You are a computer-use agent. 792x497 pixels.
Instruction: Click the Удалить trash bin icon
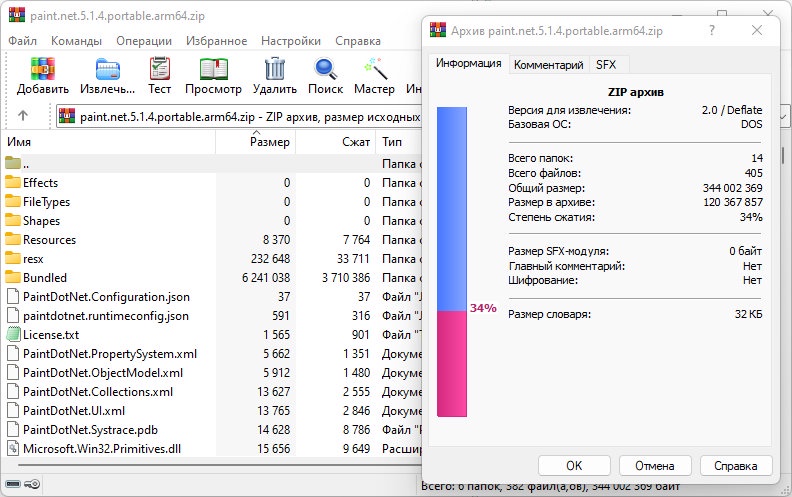click(275, 69)
